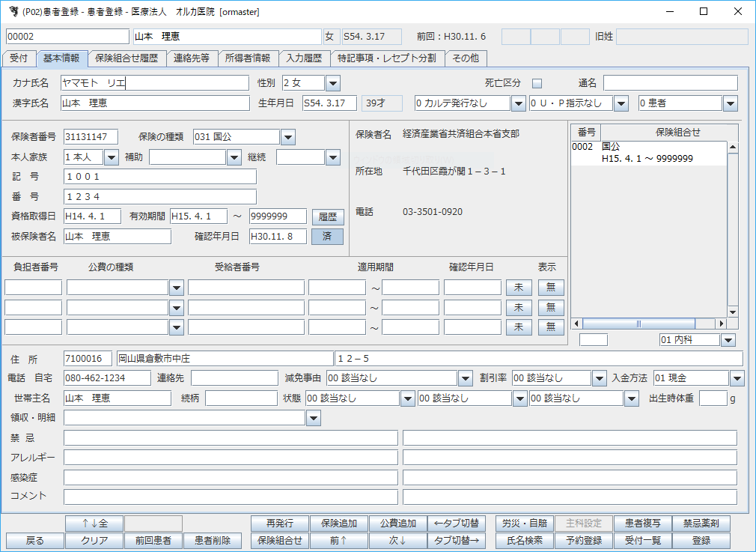Click the first row 無 display button
Viewport: 756px width, 552px height.
551,288
